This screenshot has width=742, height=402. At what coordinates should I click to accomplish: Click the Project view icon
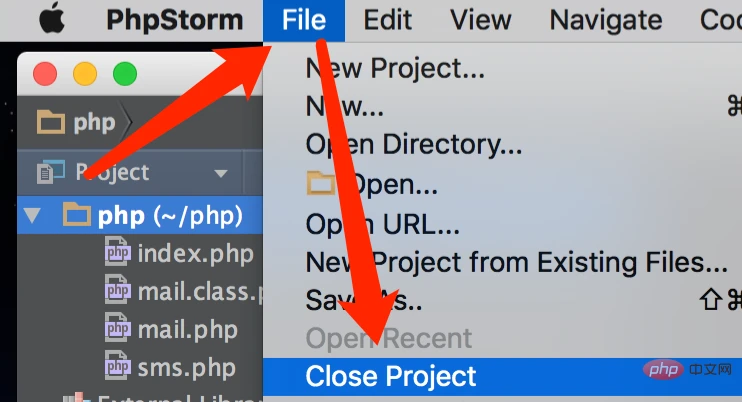[x=51, y=172]
